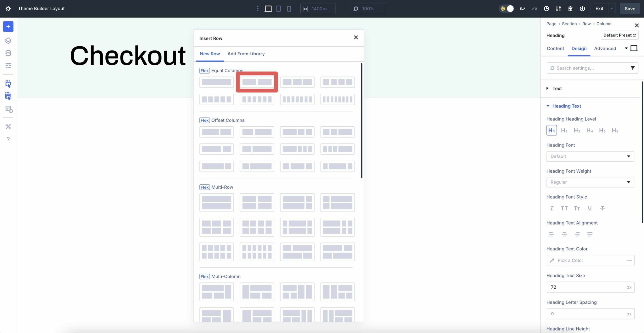
Task: Collapse the Heading Text section
Action: [x=567, y=106]
